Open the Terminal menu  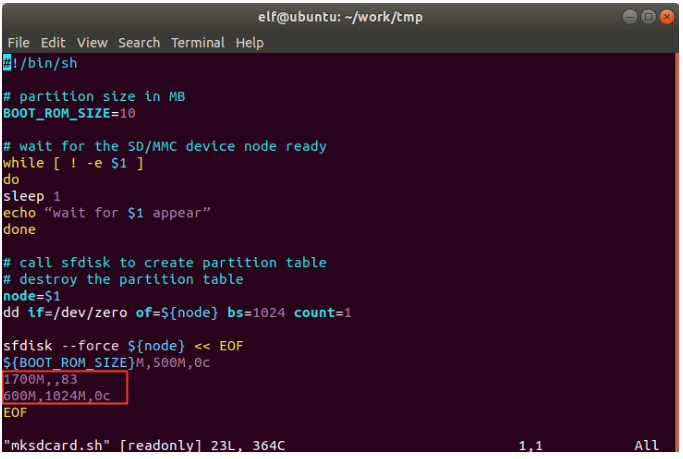point(198,43)
